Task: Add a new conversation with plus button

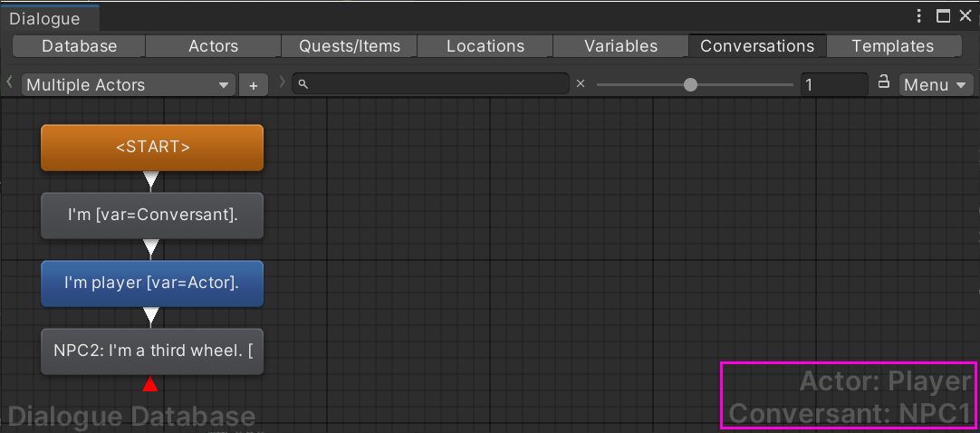Action: point(253,85)
